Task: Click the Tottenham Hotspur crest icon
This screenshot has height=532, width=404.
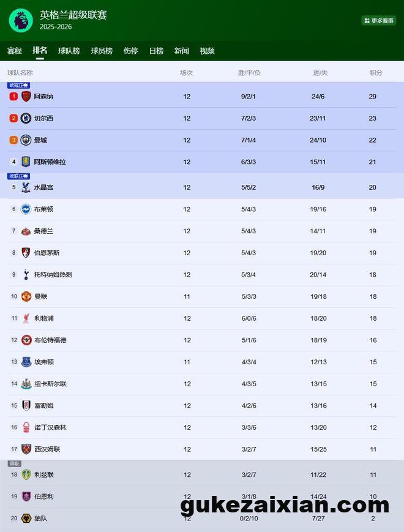Action: pyautogui.click(x=26, y=275)
